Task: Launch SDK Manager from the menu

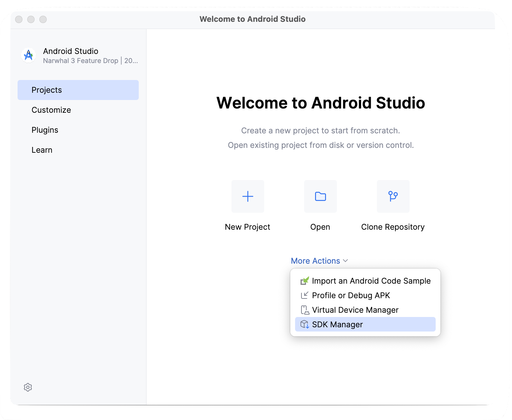Action: 337,324
